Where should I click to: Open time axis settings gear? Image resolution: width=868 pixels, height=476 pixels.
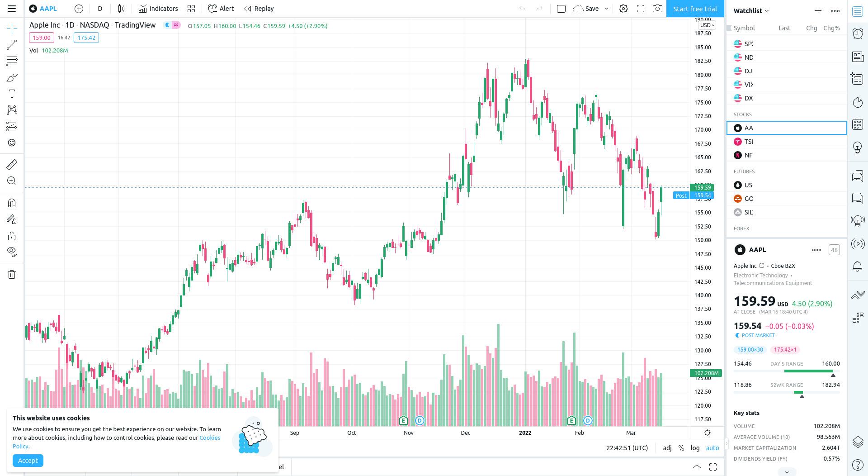pyautogui.click(x=708, y=433)
